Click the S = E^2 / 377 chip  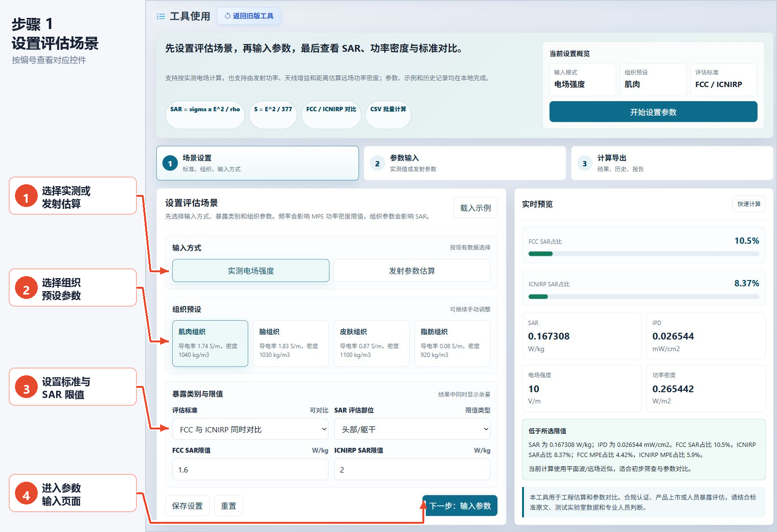273,115
